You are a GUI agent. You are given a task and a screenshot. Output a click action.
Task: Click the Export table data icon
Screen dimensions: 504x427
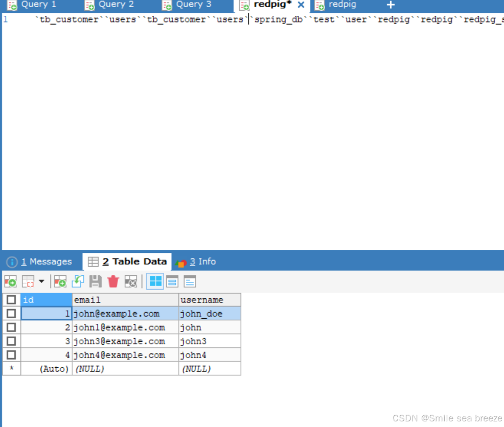pos(10,282)
